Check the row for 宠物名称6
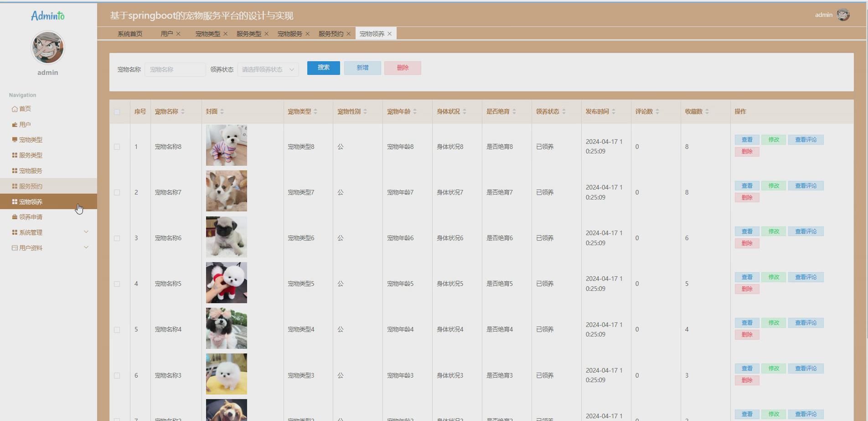This screenshot has width=868, height=421. click(117, 238)
